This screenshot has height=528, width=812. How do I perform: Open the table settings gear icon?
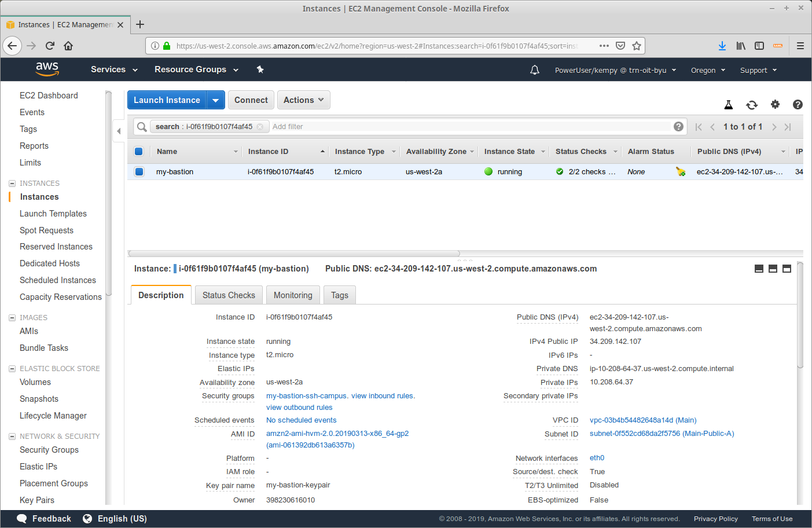[775, 104]
